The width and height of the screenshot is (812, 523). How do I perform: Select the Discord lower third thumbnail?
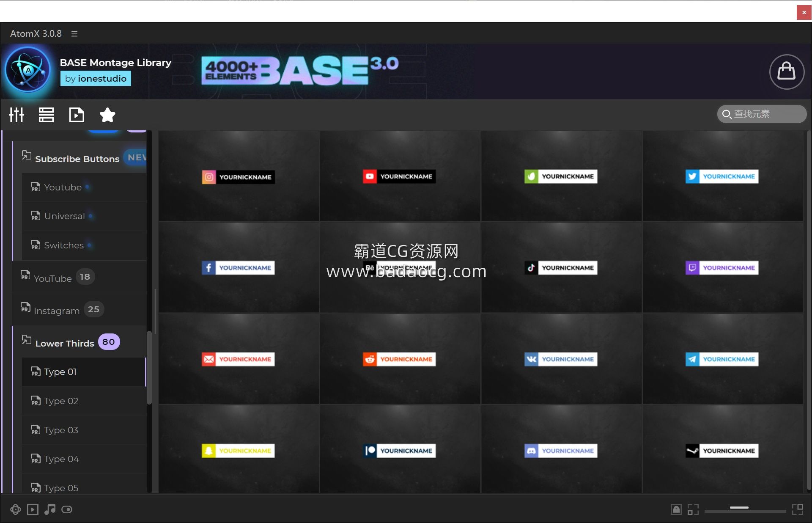(x=561, y=449)
